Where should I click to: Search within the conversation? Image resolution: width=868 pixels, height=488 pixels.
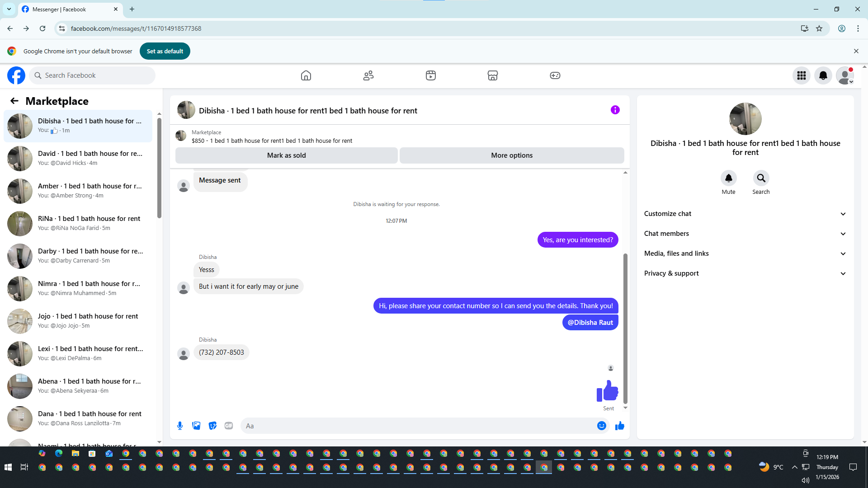[x=761, y=178]
